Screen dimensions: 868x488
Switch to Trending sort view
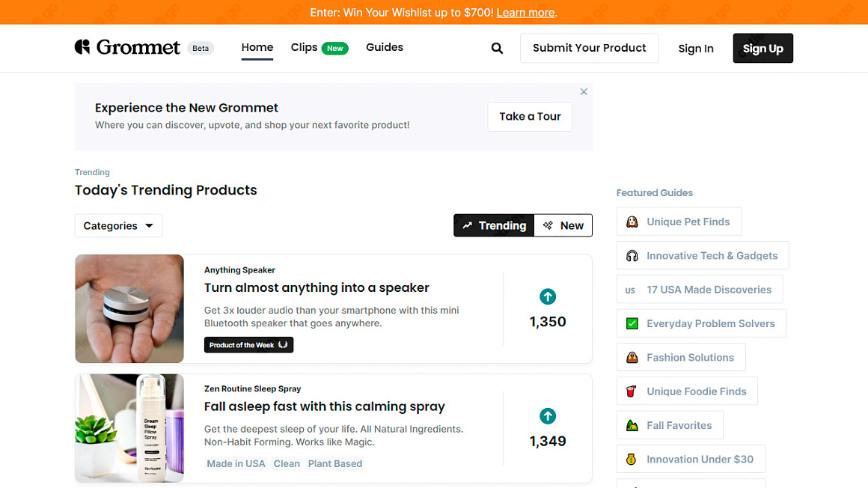click(x=494, y=225)
